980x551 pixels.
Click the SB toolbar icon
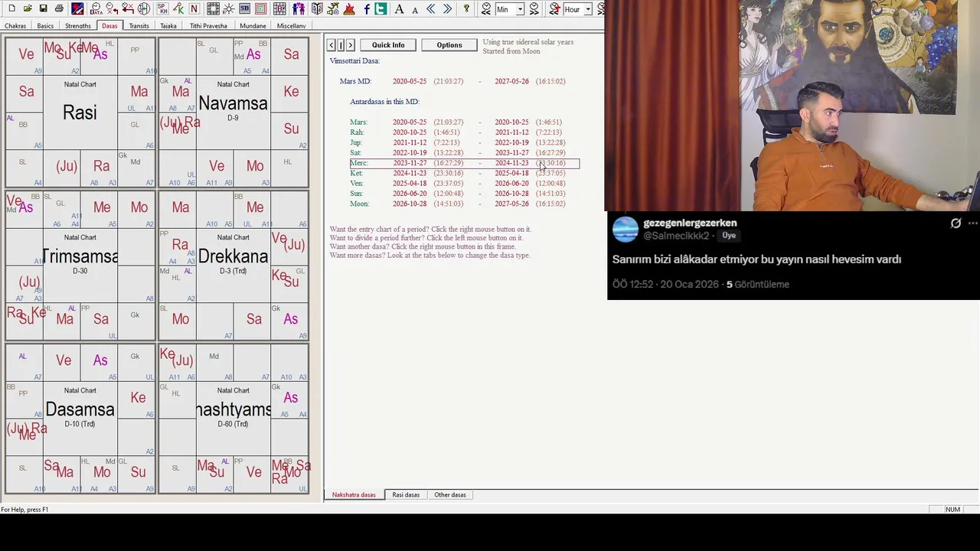[244, 8]
